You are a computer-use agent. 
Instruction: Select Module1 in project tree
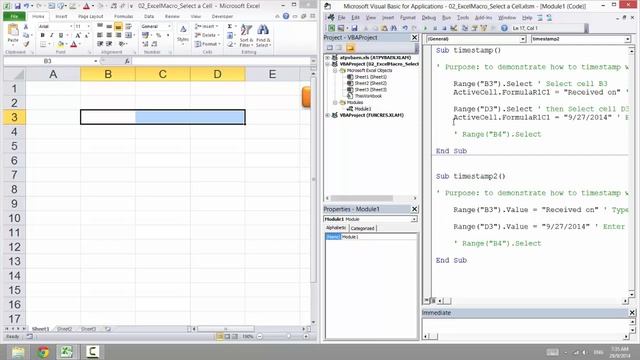(362, 109)
